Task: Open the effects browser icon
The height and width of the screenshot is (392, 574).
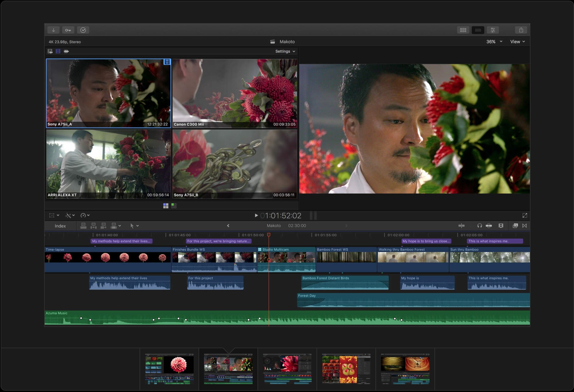Action: [x=515, y=225]
